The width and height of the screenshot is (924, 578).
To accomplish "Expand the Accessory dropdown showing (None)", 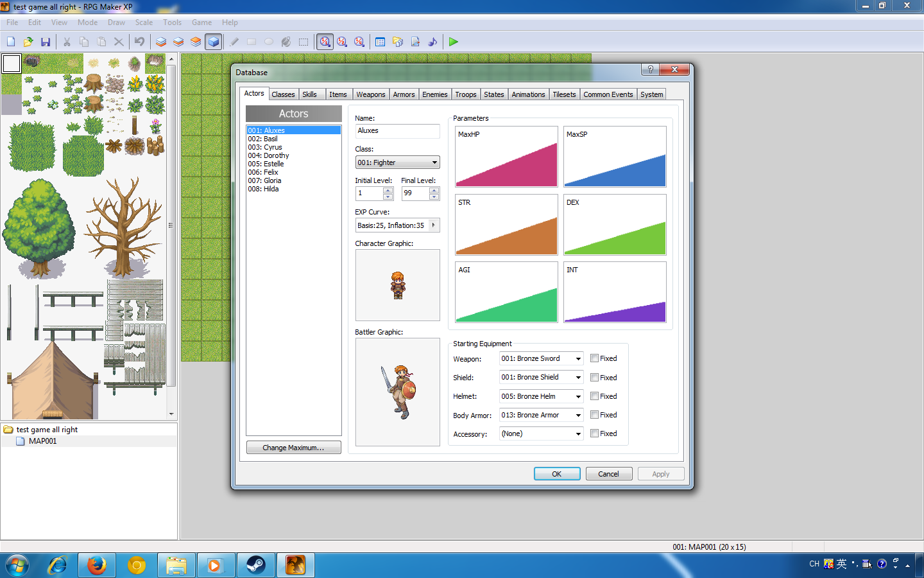I will click(x=541, y=433).
